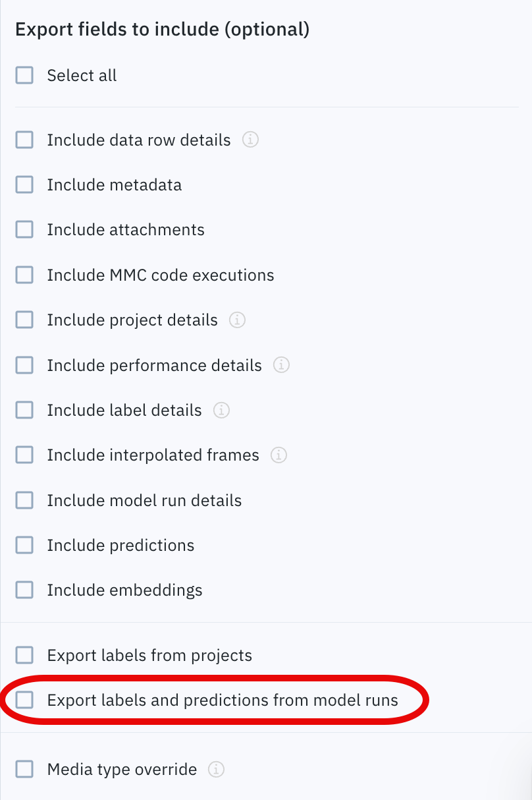Enable Export labels and predictions from model runs
Image resolution: width=532 pixels, height=800 pixels.
point(24,700)
